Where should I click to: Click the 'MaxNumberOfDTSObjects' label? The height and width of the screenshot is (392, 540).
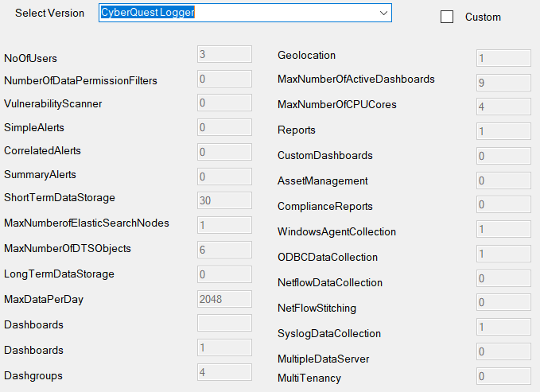tap(68, 248)
